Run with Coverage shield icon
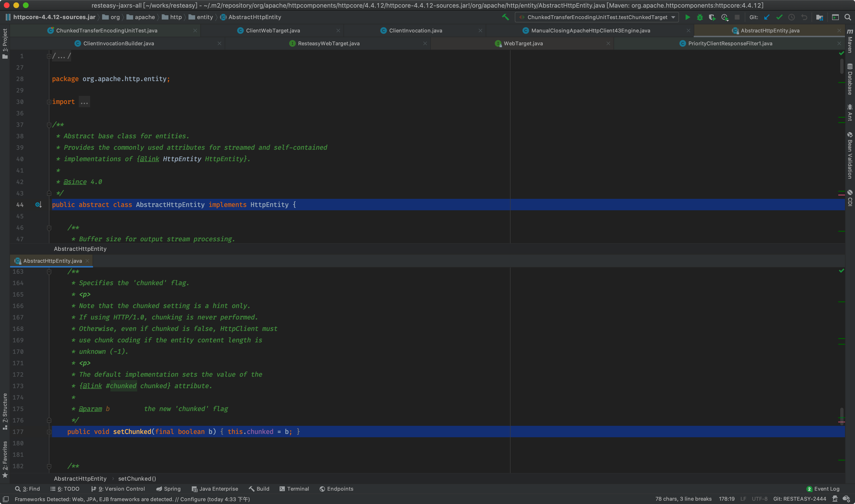This screenshot has width=855, height=504. pos(712,17)
